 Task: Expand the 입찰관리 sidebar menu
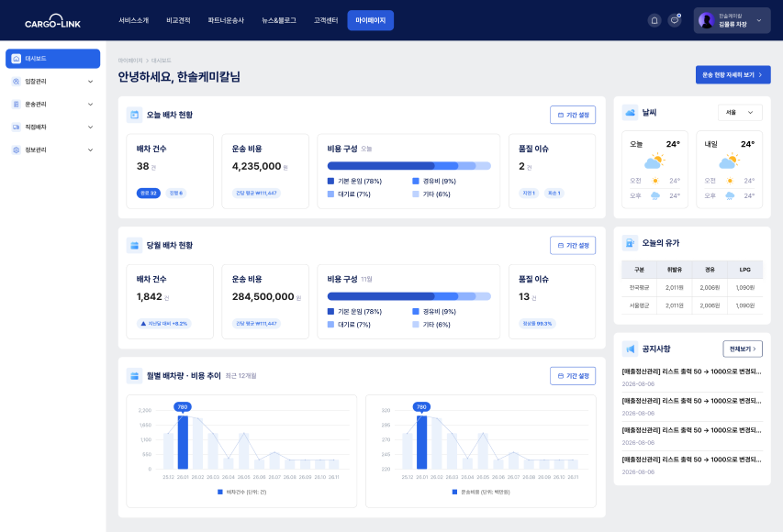[x=53, y=82]
